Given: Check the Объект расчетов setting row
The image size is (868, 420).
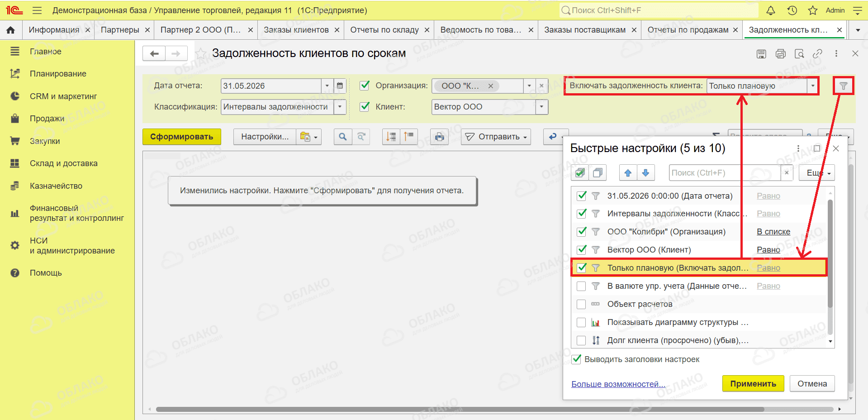Looking at the screenshot, I should tap(582, 304).
